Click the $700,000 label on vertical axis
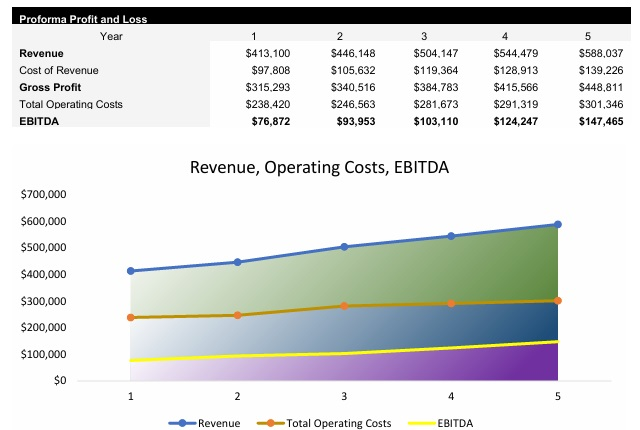640x430 pixels. [x=43, y=194]
